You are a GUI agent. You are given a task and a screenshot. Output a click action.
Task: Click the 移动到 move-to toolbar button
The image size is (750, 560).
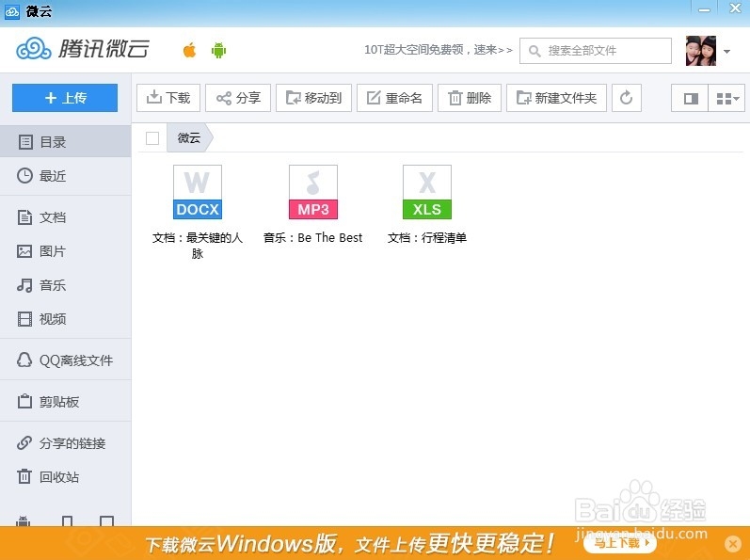point(313,98)
